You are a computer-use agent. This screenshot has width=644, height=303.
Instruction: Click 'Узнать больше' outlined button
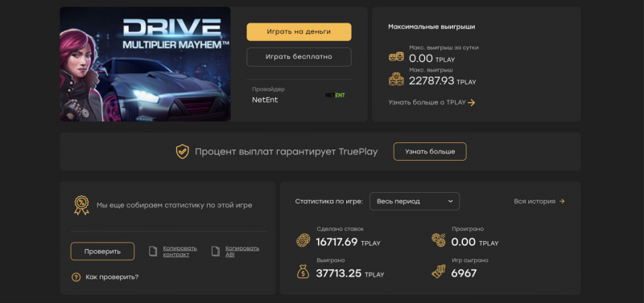coord(430,152)
